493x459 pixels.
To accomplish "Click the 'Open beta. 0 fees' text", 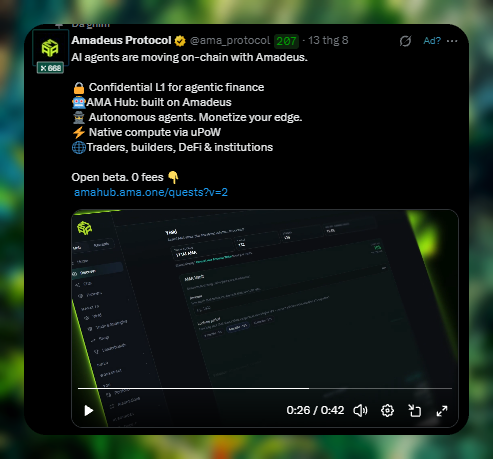I will point(117,177).
